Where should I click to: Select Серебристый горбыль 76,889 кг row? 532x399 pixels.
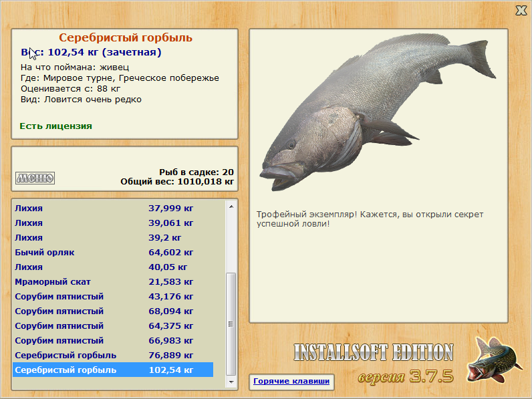(113, 356)
